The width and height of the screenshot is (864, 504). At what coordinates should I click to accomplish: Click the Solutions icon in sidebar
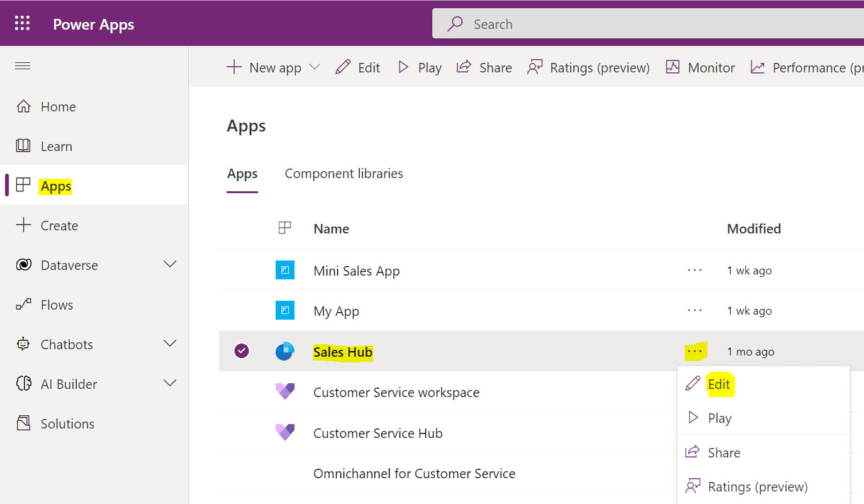23,423
